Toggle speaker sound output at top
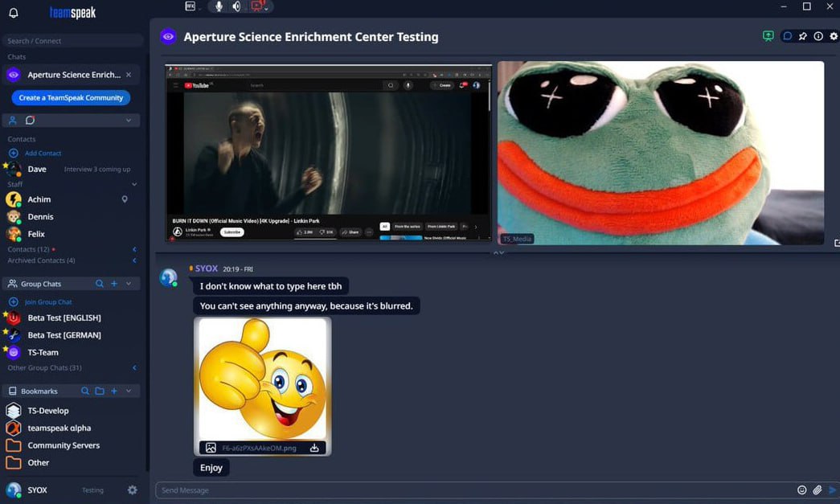840x504 pixels. coord(236,6)
